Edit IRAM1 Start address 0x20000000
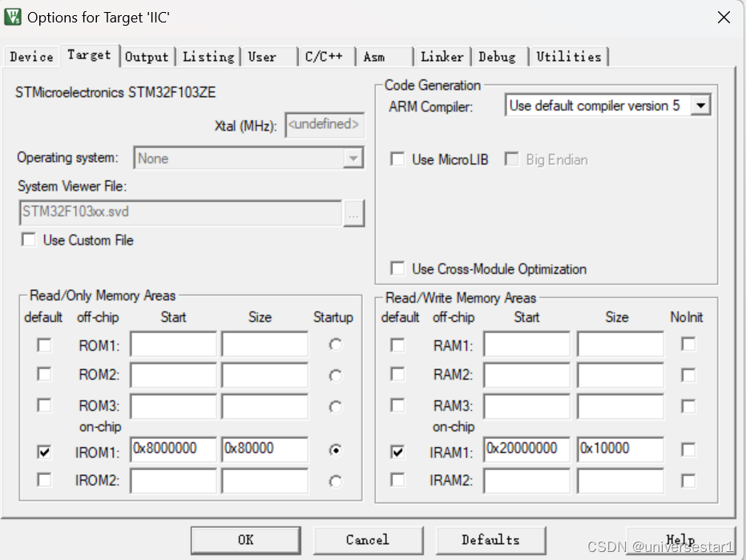746x560 pixels. pyautogui.click(x=526, y=449)
